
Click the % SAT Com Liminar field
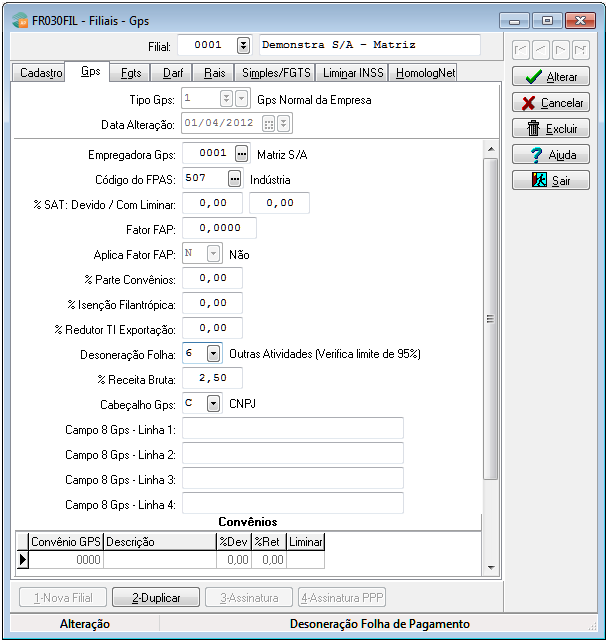pos(280,203)
